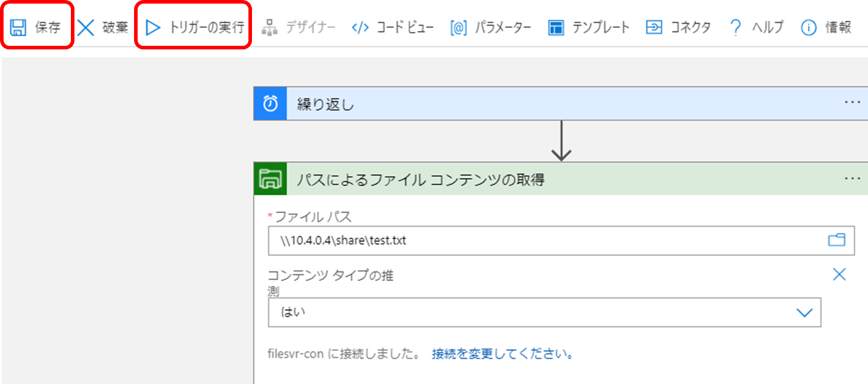
Task: Expand the はい dropdown list
Action: 545,312
